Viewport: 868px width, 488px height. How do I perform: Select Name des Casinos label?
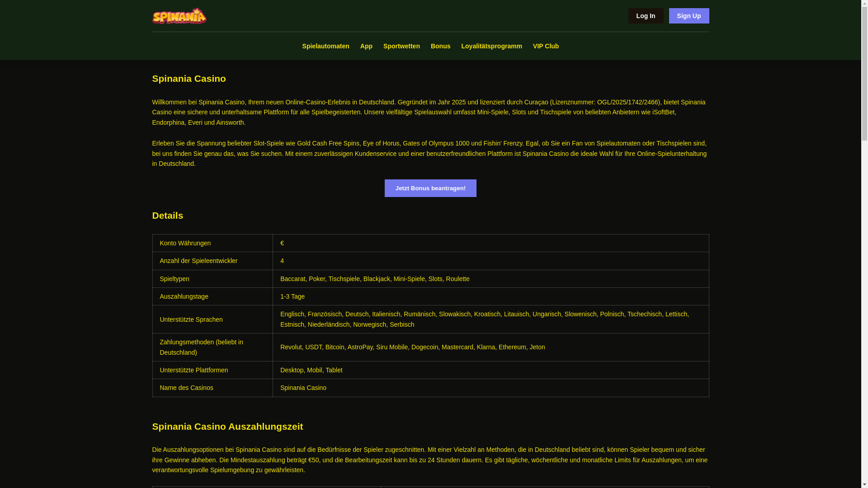click(212, 388)
